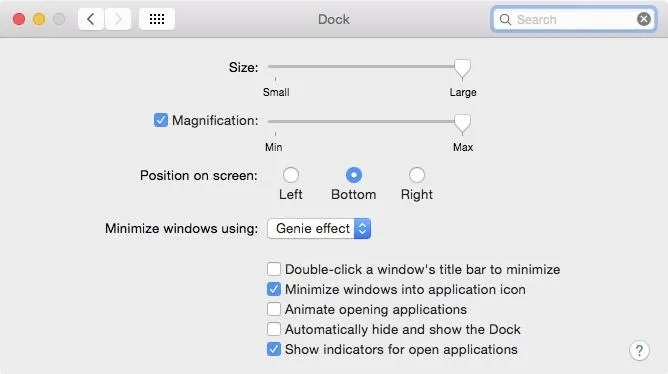The width and height of the screenshot is (668, 374).
Task: Turn on Automatically hide and show the Dock
Action: tap(274, 329)
